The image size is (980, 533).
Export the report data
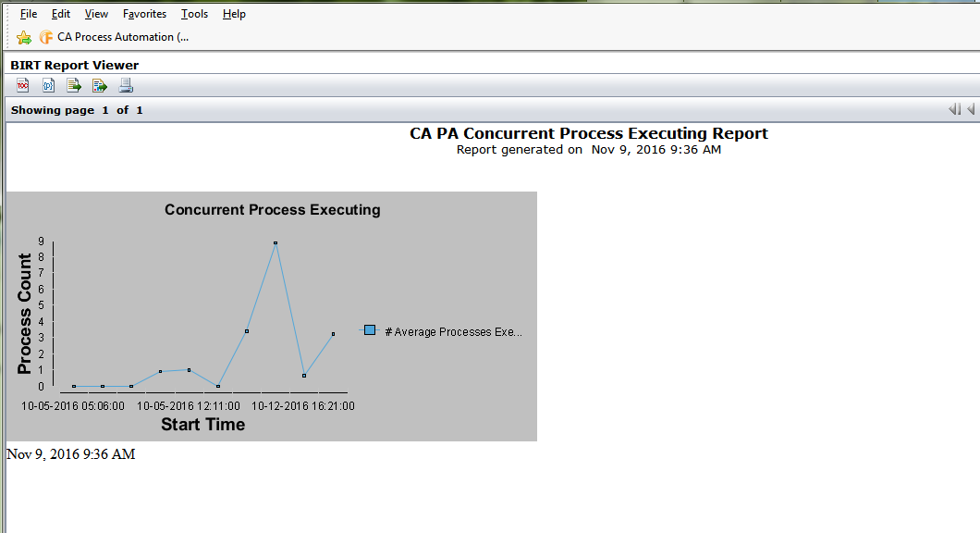(73, 85)
